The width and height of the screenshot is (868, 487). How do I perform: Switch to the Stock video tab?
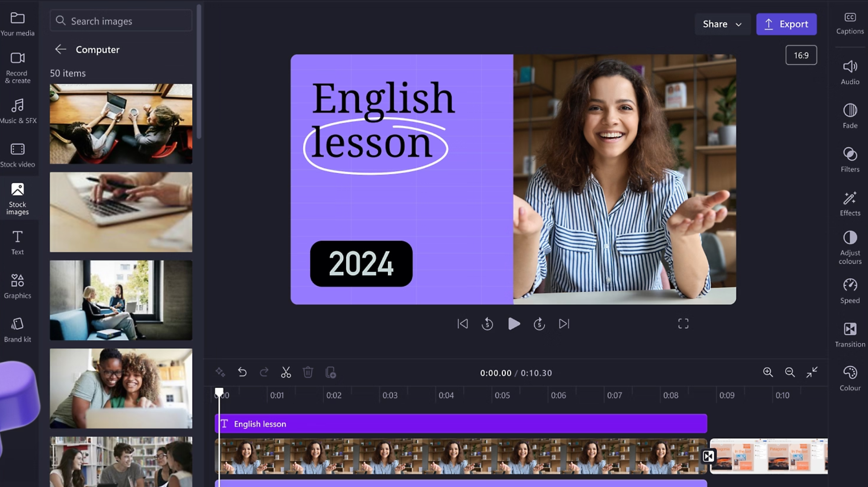point(18,155)
